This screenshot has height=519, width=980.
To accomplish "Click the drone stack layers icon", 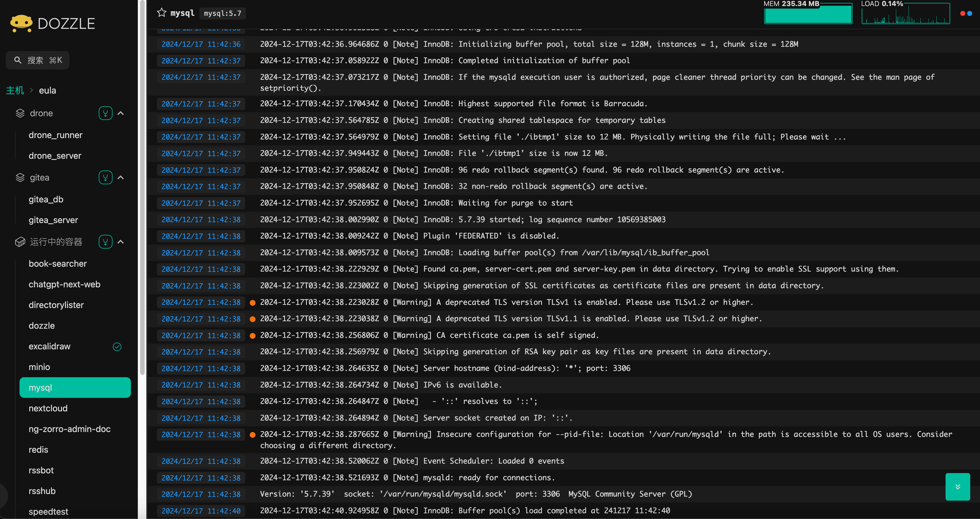I will click(x=20, y=113).
